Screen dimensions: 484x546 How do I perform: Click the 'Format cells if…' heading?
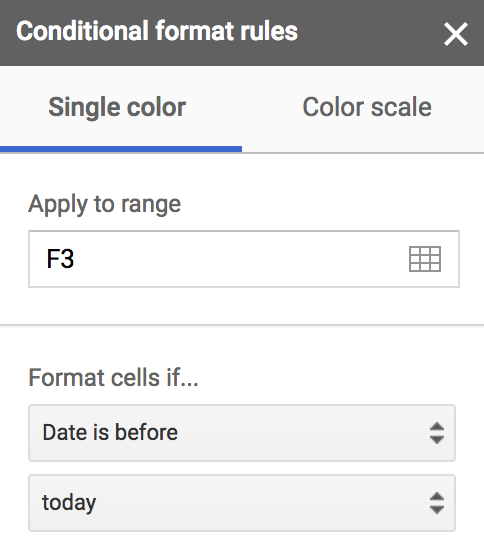coord(113,378)
